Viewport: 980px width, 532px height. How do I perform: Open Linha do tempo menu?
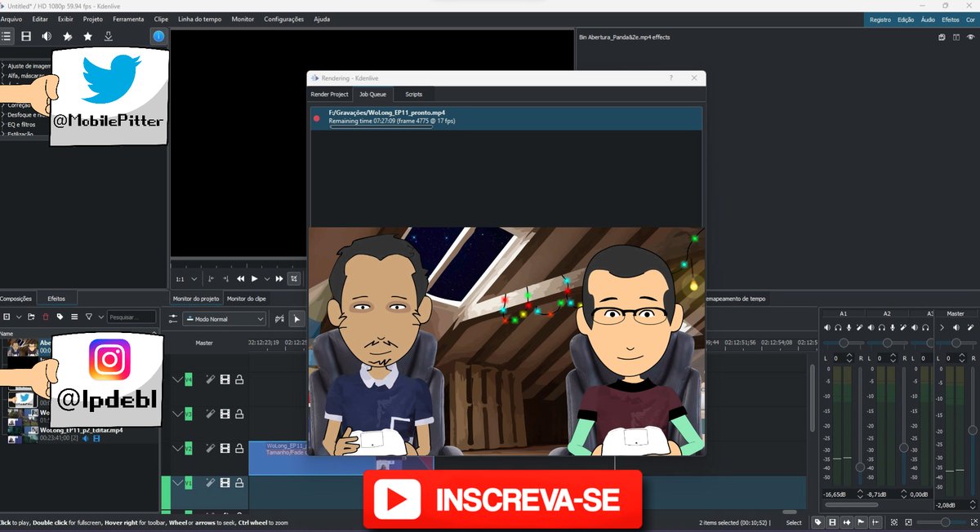click(x=200, y=19)
